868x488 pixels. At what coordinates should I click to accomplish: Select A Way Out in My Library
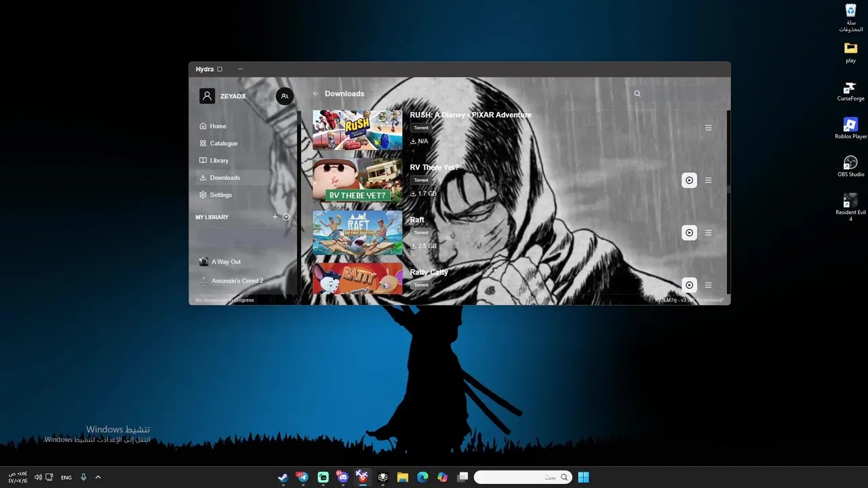click(x=246, y=262)
